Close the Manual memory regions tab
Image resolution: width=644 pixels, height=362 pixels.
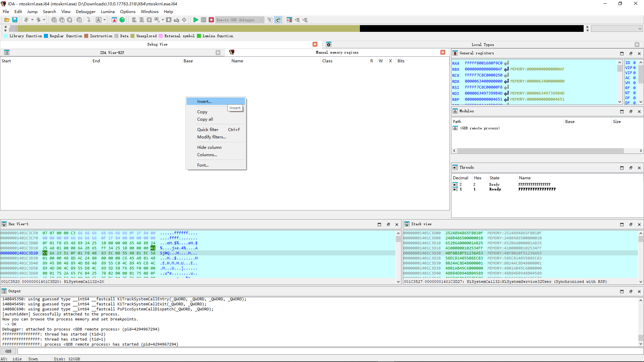443,52
